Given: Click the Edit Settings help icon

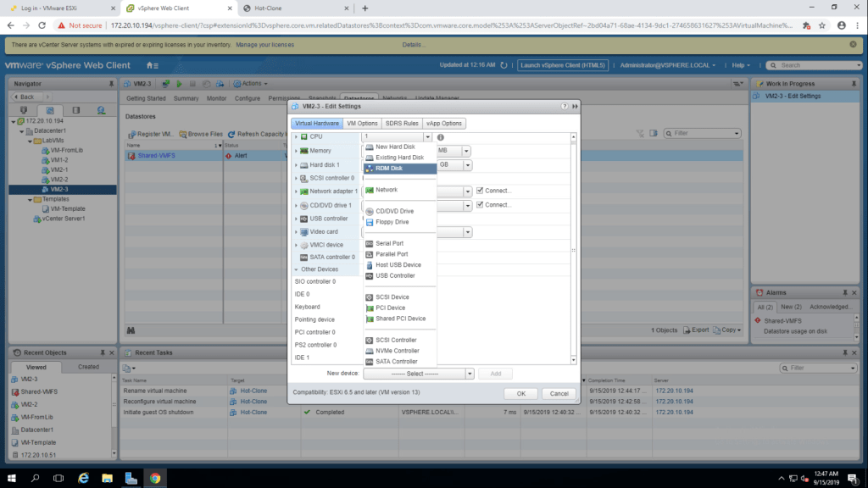Looking at the screenshot, I should [x=565, y=107].
